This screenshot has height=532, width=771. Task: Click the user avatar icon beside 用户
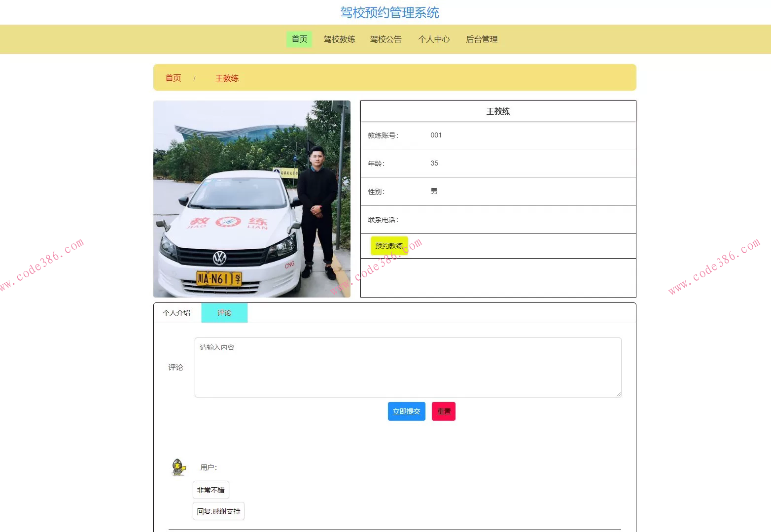point(178,467)
